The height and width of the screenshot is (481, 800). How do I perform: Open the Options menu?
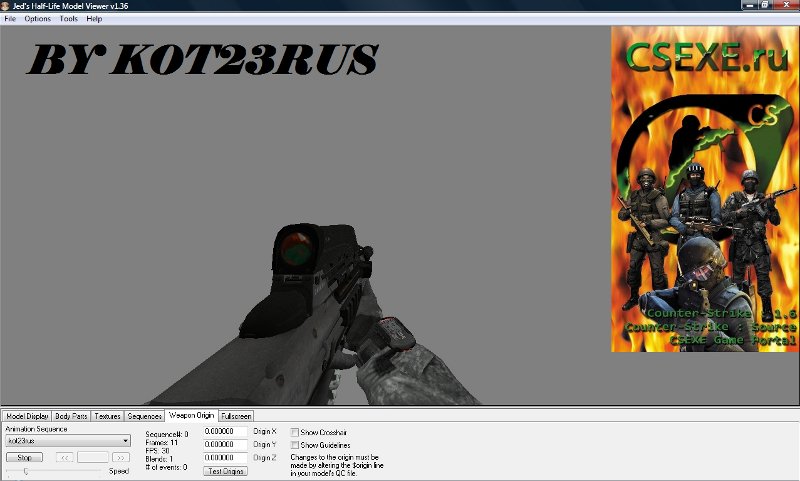pyautogui.click(x=37, y=19)
